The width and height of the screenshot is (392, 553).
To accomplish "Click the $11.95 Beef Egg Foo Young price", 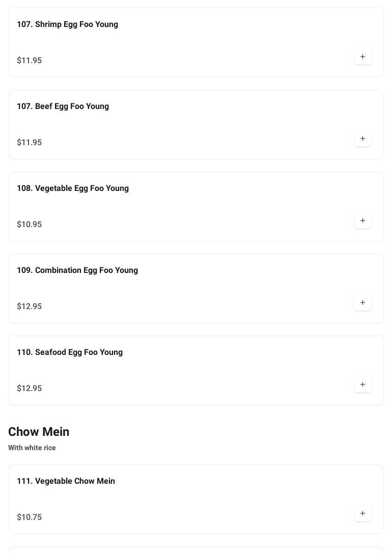I will [30, 143].
